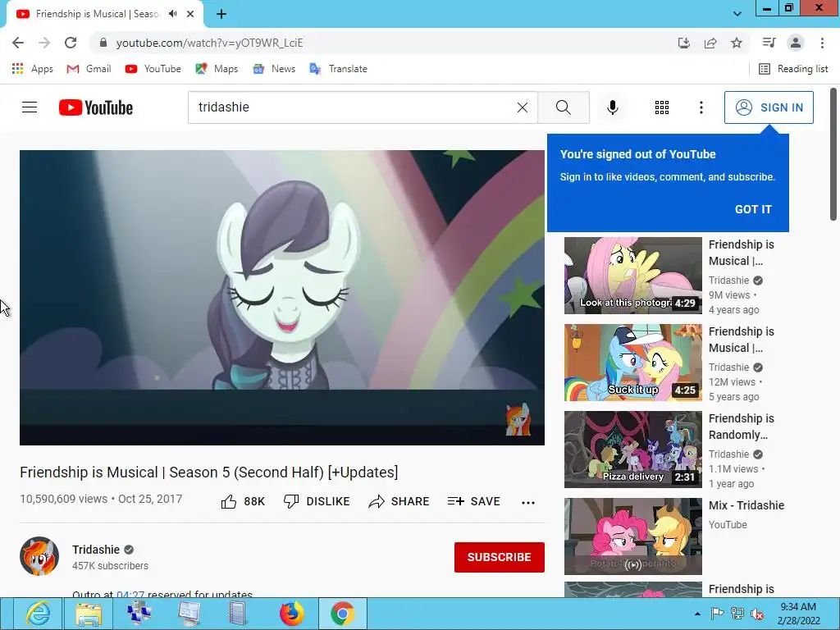Close the Friendship is Musical tab
The width and height of the screenshot is (840, 630).
tap(190, 14)
